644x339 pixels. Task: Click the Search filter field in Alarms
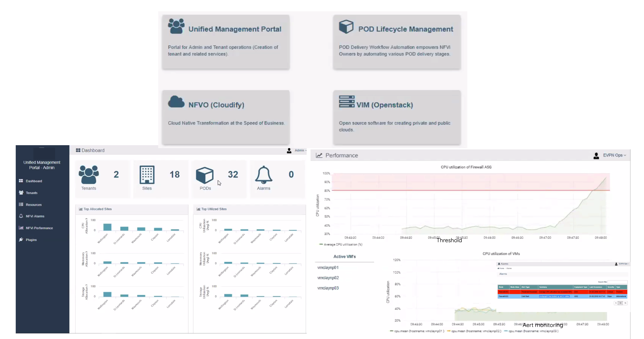click(617, 282)
